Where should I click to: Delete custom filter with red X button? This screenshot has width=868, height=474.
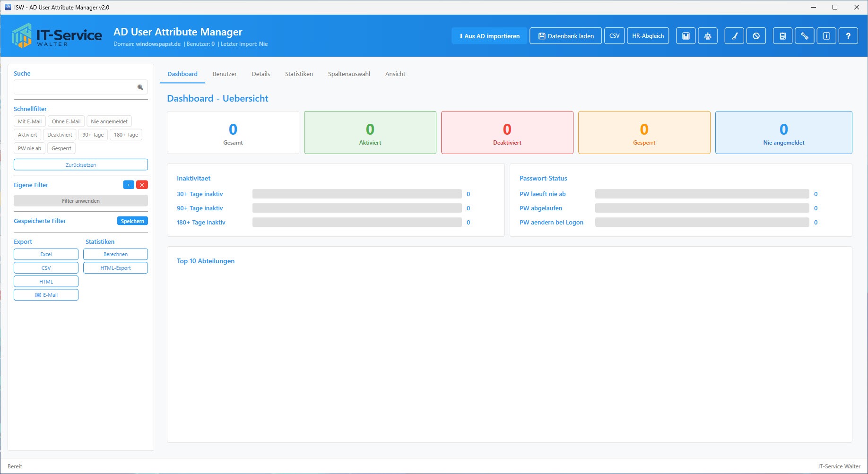click(x=142, y=185)
